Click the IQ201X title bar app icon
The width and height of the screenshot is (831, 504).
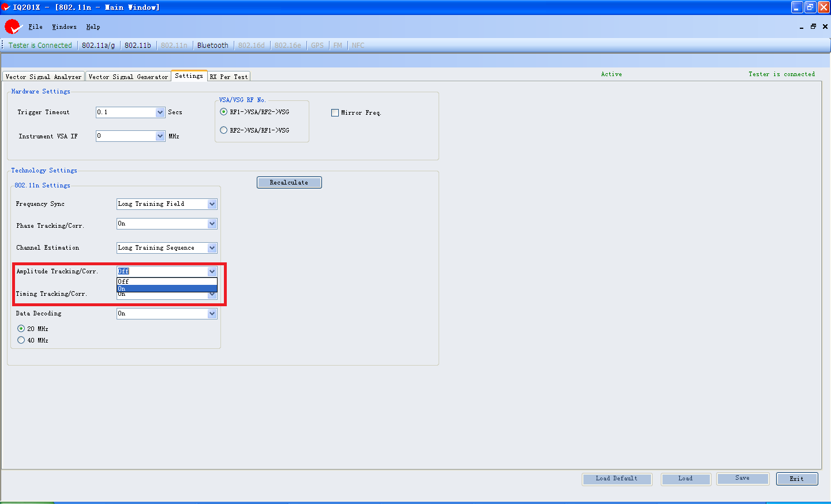[x=6, y=7]
